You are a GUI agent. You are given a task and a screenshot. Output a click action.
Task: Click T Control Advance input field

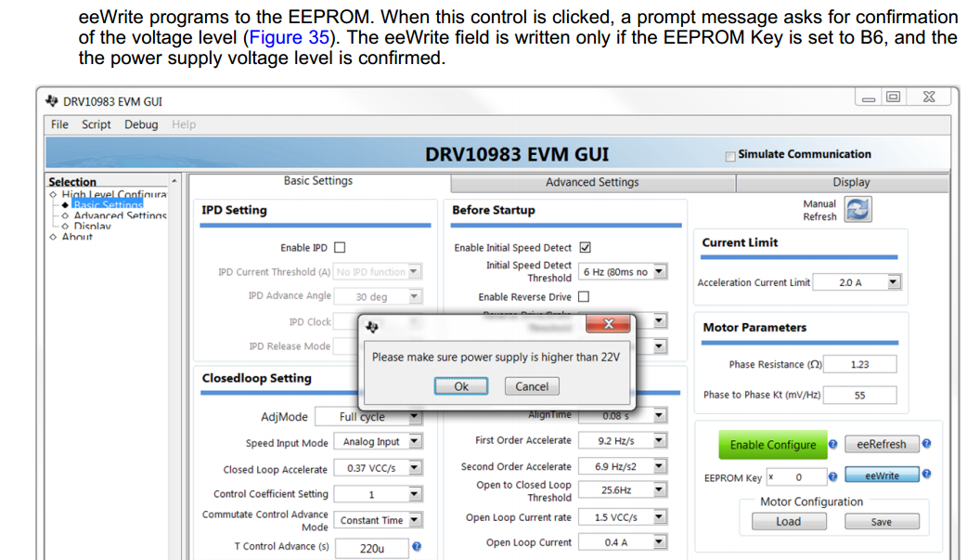[x=372, y=548]
